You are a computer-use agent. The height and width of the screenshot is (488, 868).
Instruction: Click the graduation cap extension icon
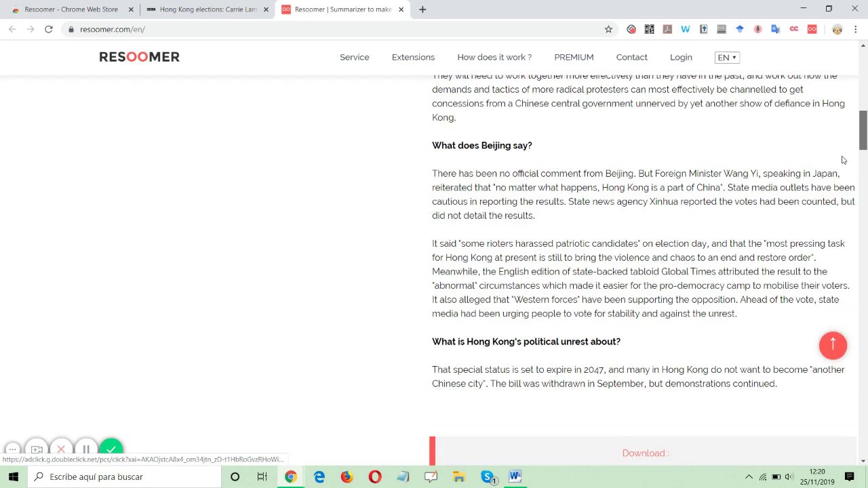click(740, 29)
